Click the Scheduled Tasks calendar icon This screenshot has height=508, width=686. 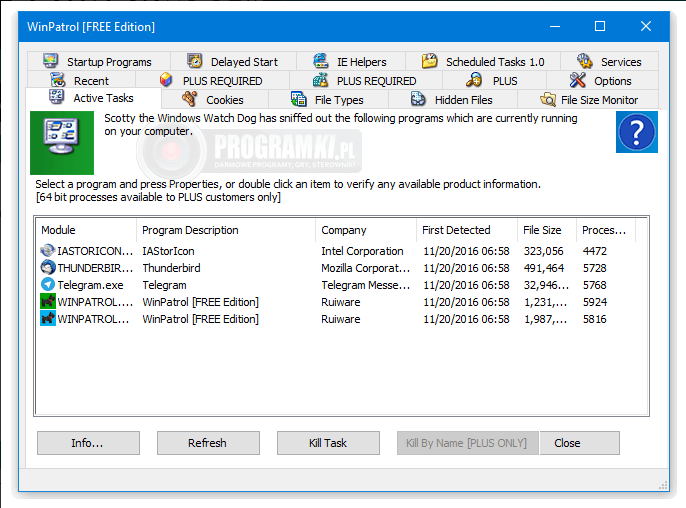[x=430, y=60]
